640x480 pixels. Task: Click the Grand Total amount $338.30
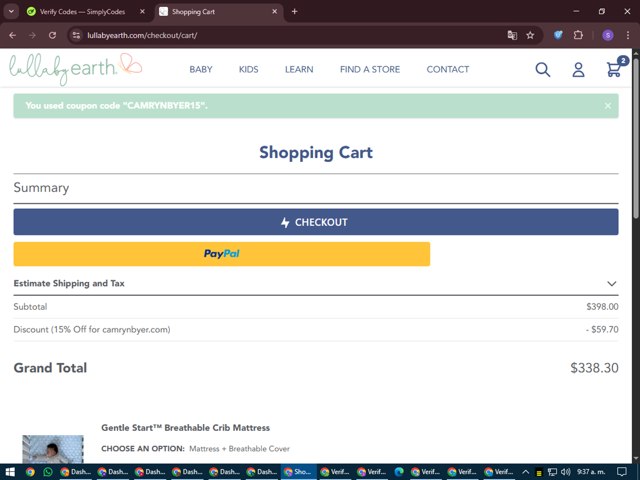click(x=594, y=368)
